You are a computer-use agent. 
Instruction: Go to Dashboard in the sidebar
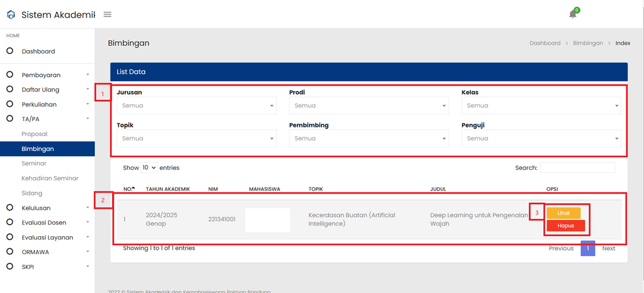[x=38, y=51]
